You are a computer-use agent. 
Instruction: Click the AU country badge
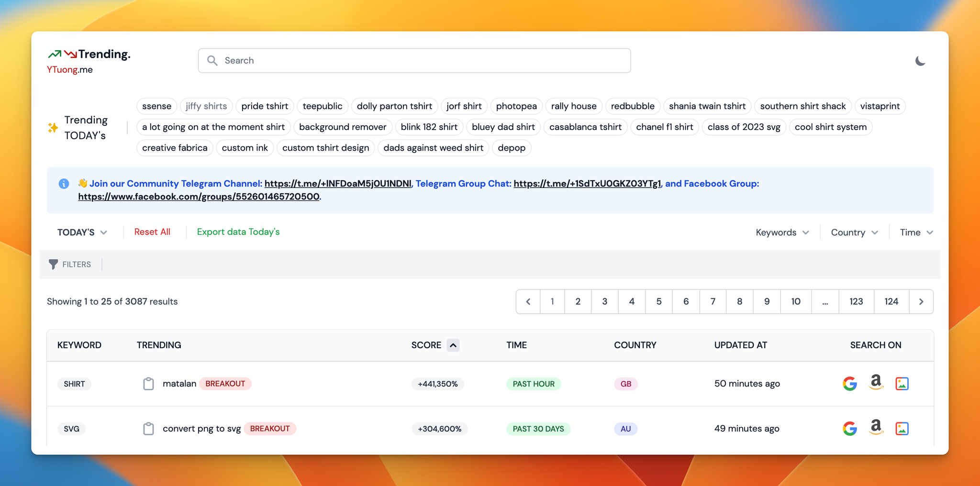pos(626,429)
